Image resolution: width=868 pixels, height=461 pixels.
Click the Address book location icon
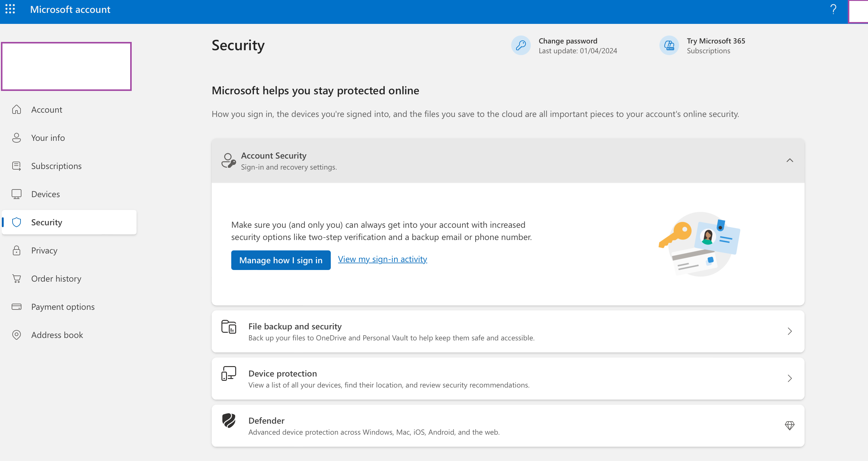tap(17, 335)
